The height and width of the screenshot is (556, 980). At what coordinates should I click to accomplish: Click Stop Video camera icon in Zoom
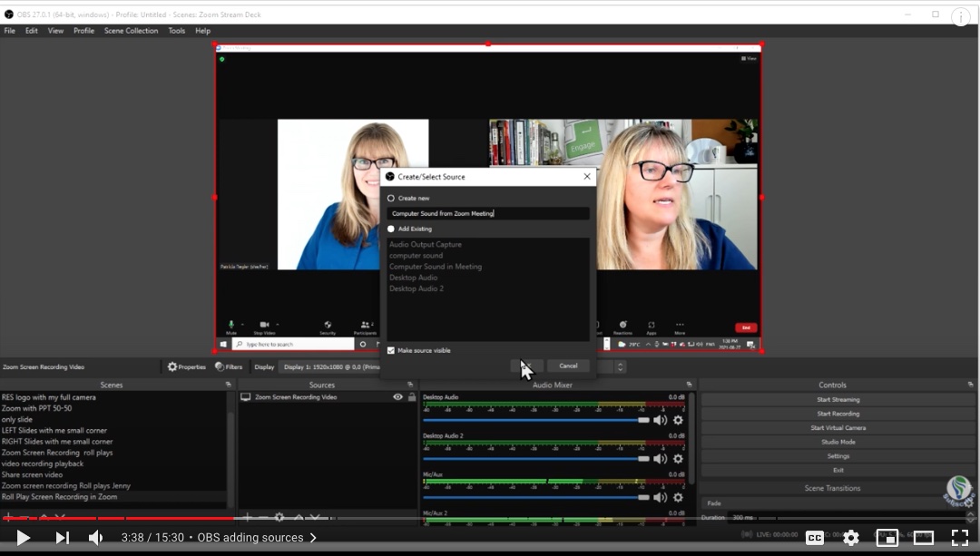tap(264, 325)
